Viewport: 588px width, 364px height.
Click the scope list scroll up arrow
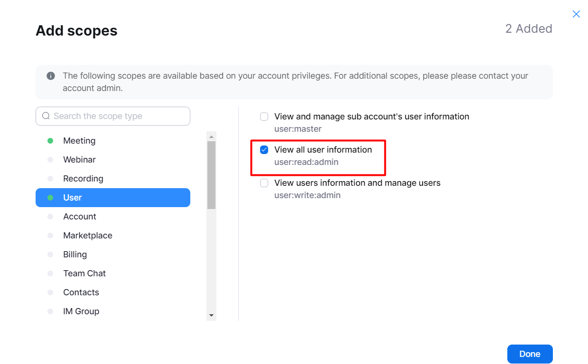(x=211, y=136)
